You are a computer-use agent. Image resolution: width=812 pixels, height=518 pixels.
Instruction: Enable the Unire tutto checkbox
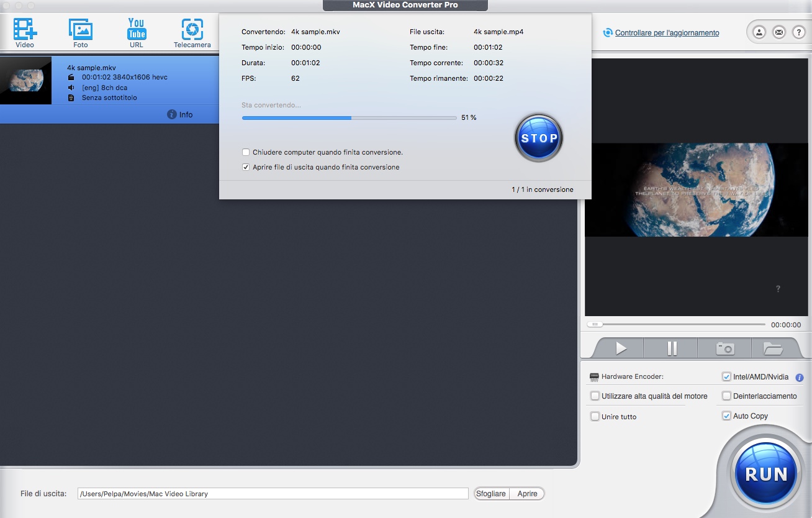[x=595, y=416]
